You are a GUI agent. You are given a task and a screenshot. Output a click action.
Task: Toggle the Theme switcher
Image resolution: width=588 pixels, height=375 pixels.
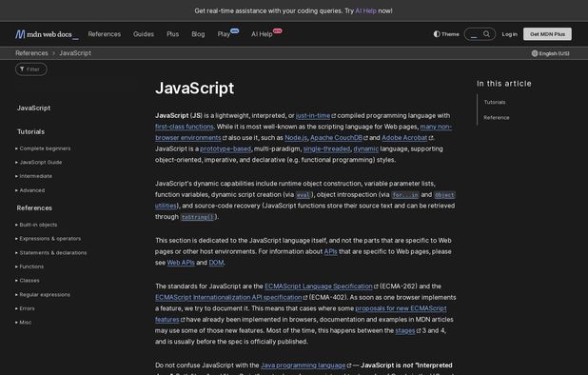(x=446, y=34)
